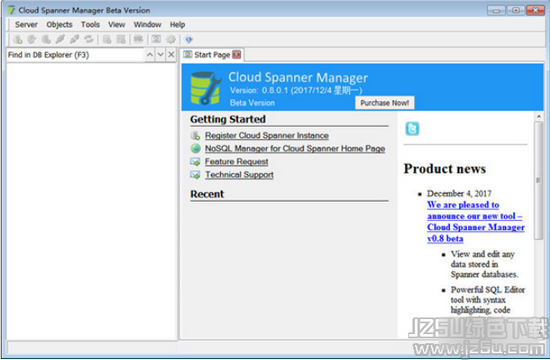550x360 pixels.
Task: Click the settings gear toolbar icon
Action: tap(171, 39)
